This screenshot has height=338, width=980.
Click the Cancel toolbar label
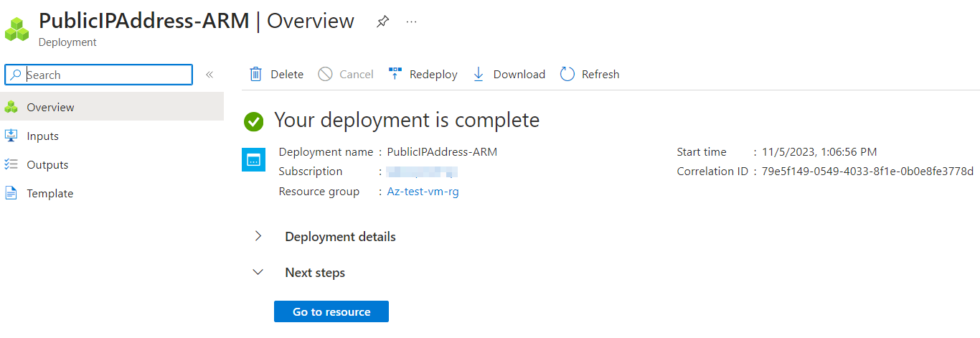tap(357, 74)
